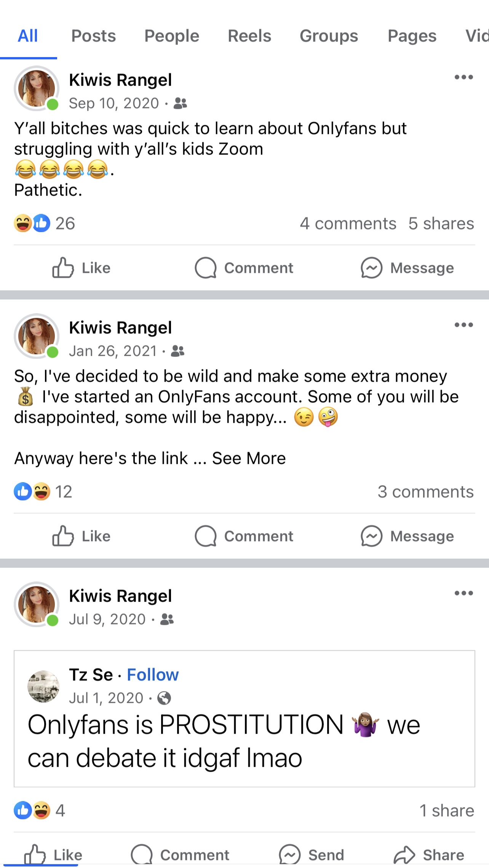Open Messenger Message icon on Sep 10 post
Viewport: 489px width, 868px height.
click(x=371, y=268)
